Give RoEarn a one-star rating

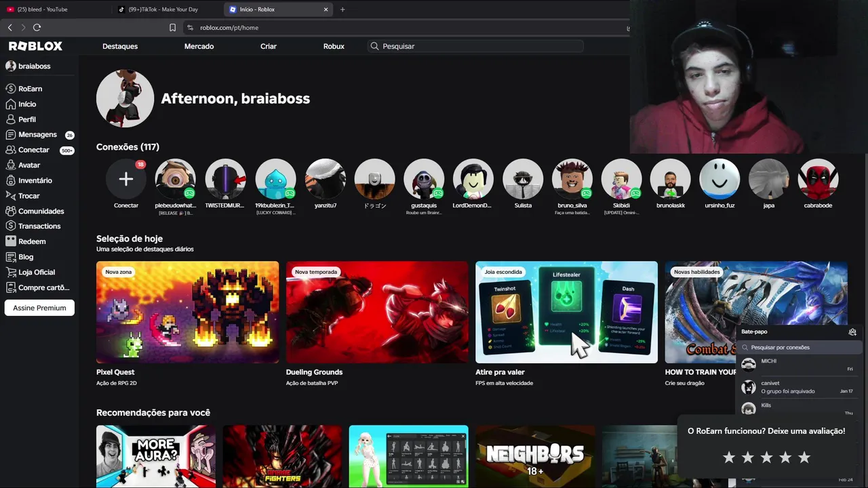pyautogui.click(x=729, y=457)
